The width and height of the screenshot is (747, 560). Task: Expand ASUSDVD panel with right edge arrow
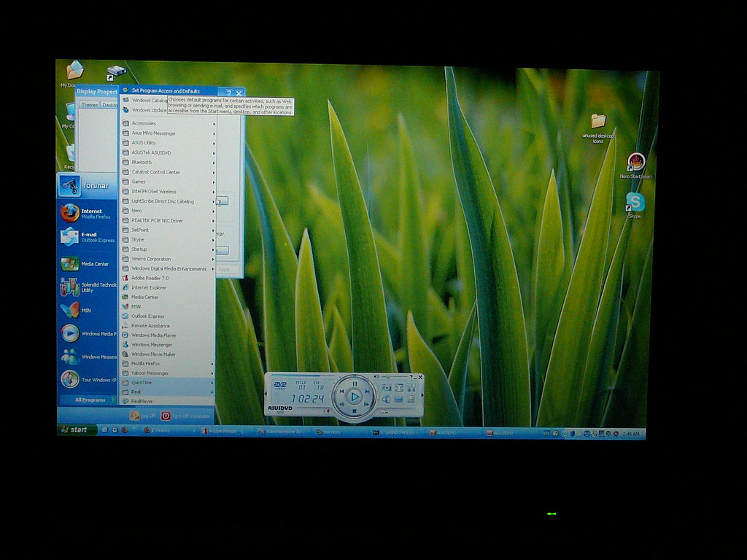(x=422, y=395)
